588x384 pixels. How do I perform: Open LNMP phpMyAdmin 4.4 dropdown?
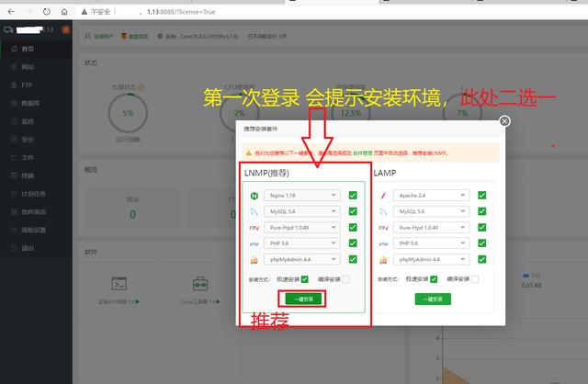point(302,259)
